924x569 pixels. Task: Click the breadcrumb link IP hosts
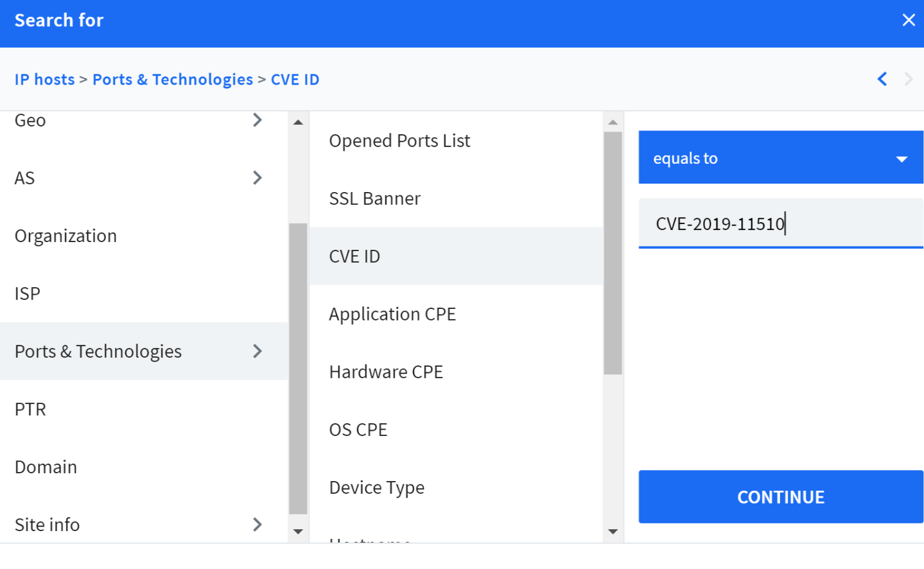click(x=44, y=79)
